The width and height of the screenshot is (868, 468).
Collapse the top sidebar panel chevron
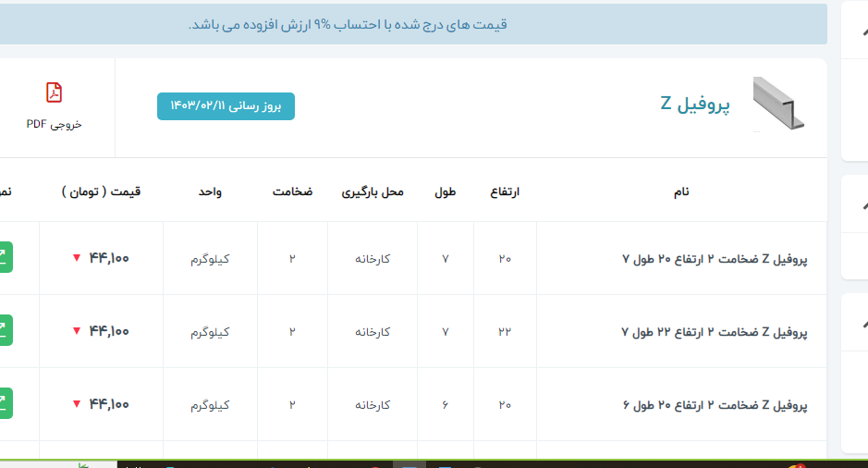[x=862, y=31]
